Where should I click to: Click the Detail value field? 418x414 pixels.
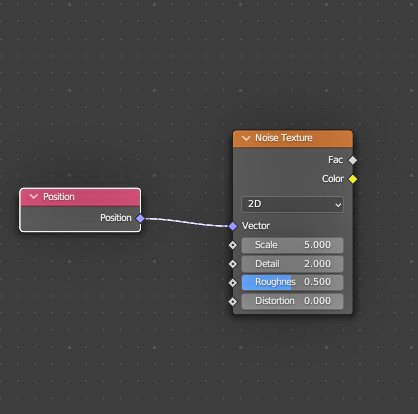292,264
